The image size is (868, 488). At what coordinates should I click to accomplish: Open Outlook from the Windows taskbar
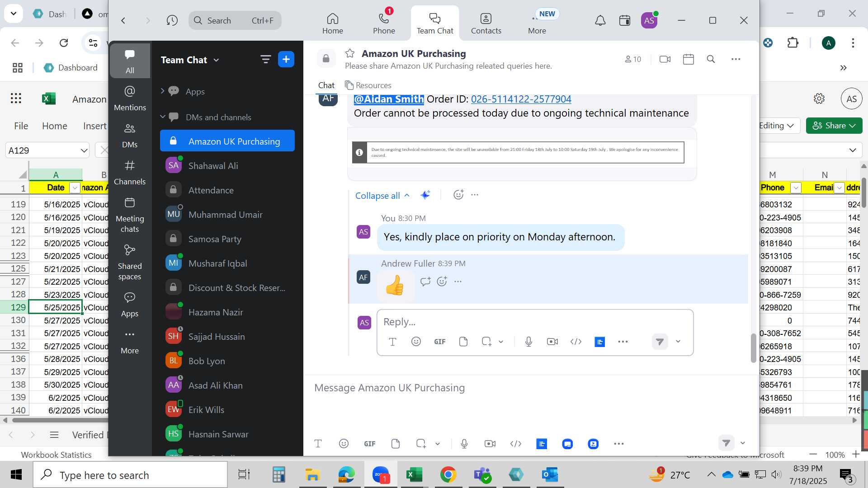click(550, 475)
